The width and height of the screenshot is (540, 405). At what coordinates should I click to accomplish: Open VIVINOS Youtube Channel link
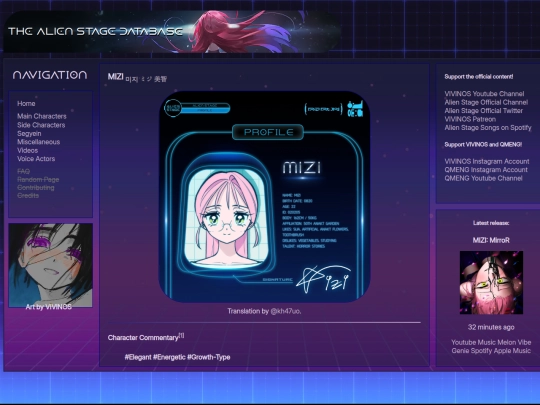(484, 94)
